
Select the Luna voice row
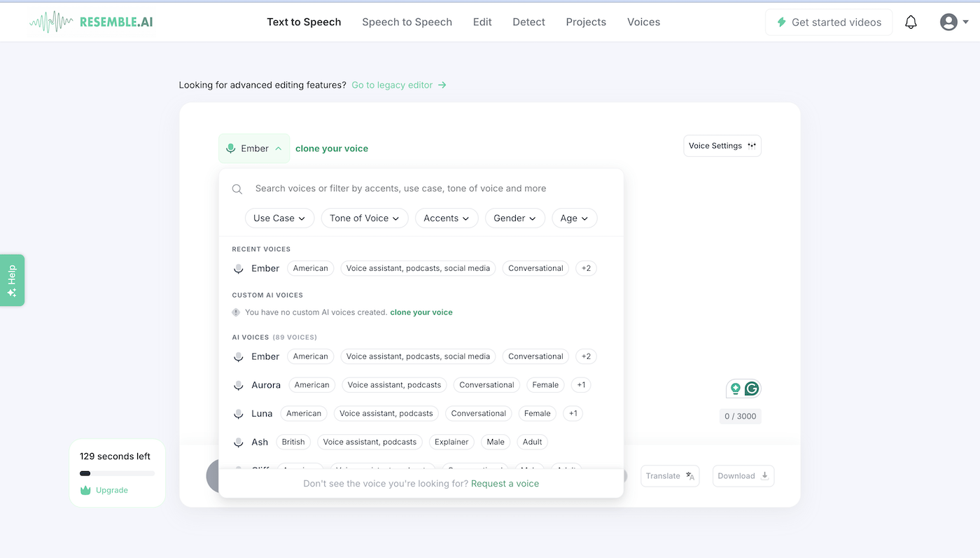421,414
